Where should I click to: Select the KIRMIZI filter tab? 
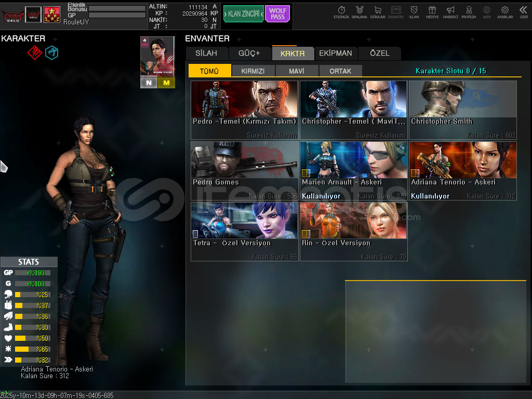coord(253,71)
